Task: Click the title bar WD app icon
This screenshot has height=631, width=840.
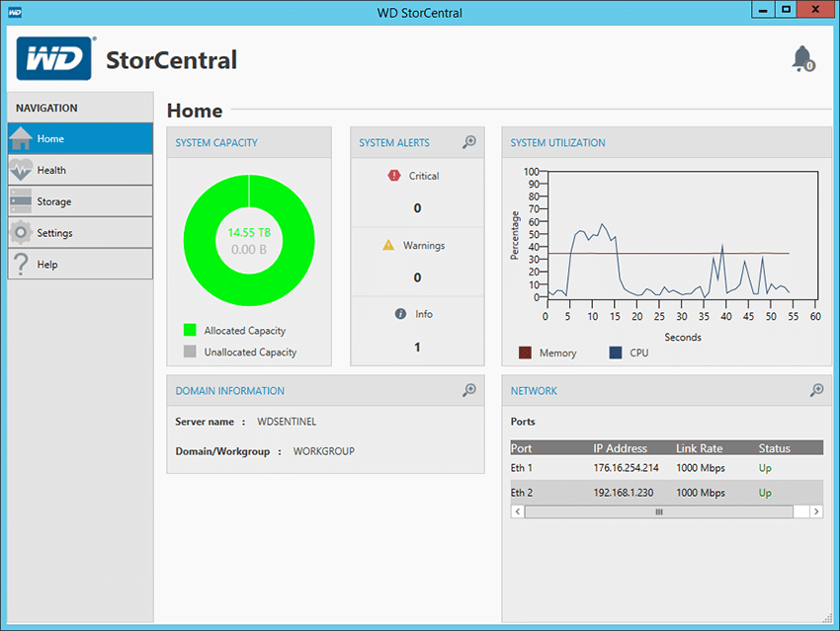Action: (15, 12)
